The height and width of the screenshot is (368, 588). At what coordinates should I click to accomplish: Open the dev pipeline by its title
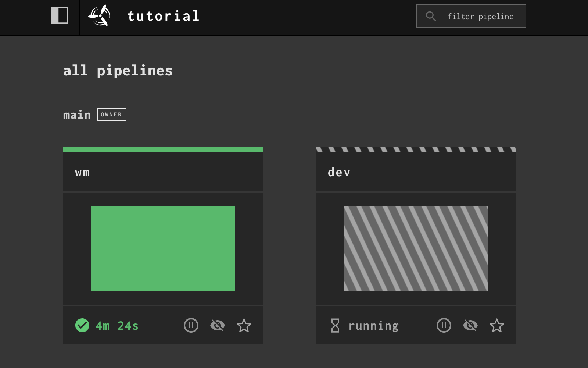(340, 172)
